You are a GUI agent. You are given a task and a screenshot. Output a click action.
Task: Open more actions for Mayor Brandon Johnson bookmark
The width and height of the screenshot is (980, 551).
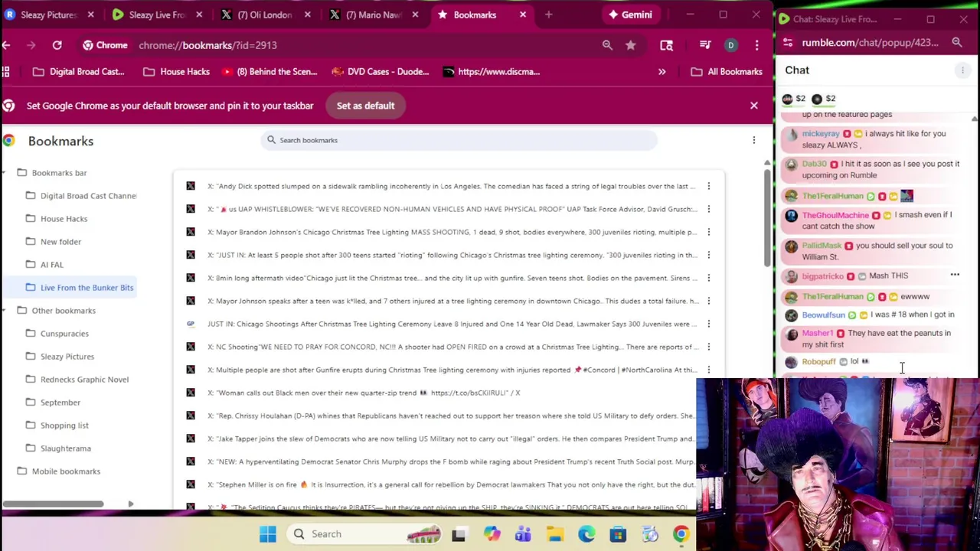pyautogui.click(x=708, y=232)
